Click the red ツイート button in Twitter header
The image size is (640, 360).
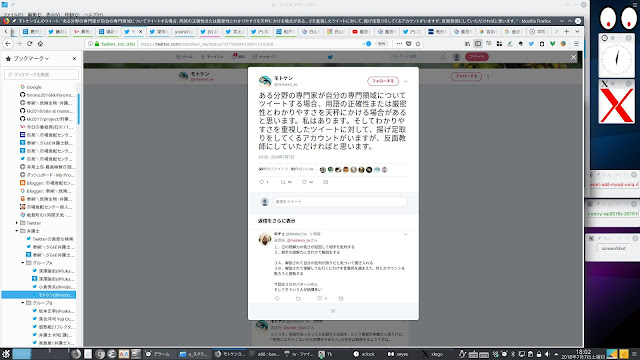[477, 57]
